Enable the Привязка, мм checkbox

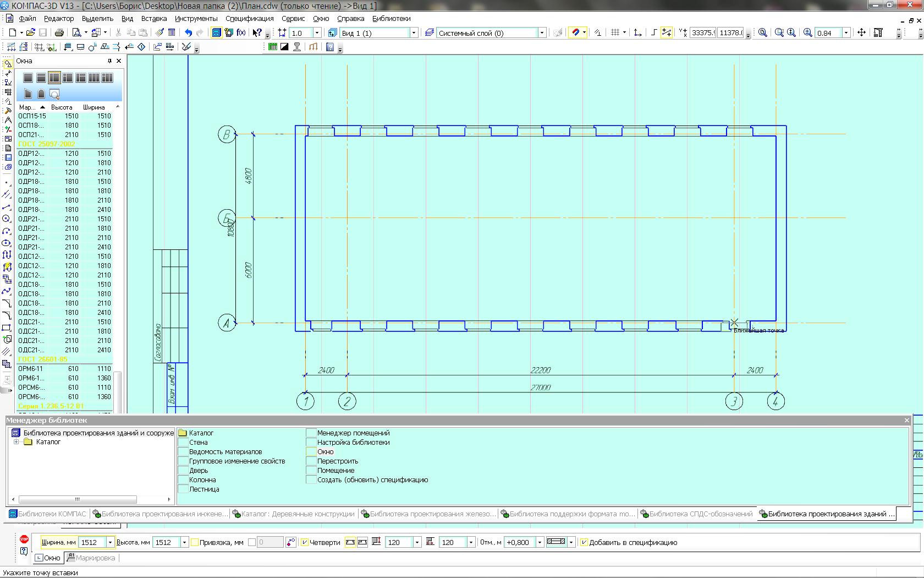click(x=195, y=542)
